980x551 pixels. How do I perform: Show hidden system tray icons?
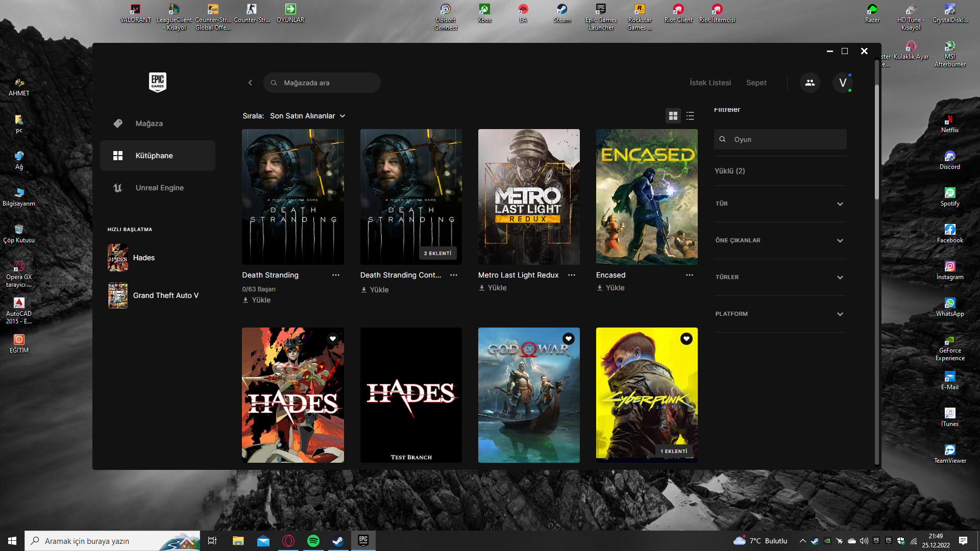[x=802, y=541]
